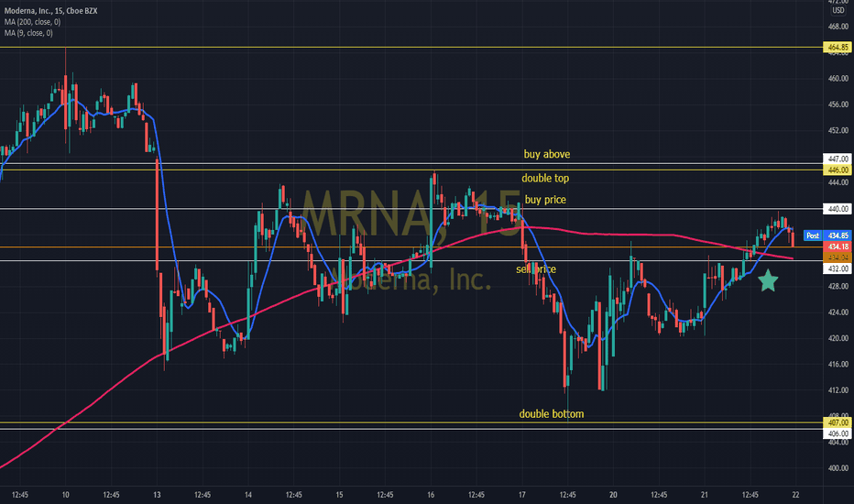Click date label 13 on time axis
This screenshot has width=854, height=504.
[x=157, y=495]
